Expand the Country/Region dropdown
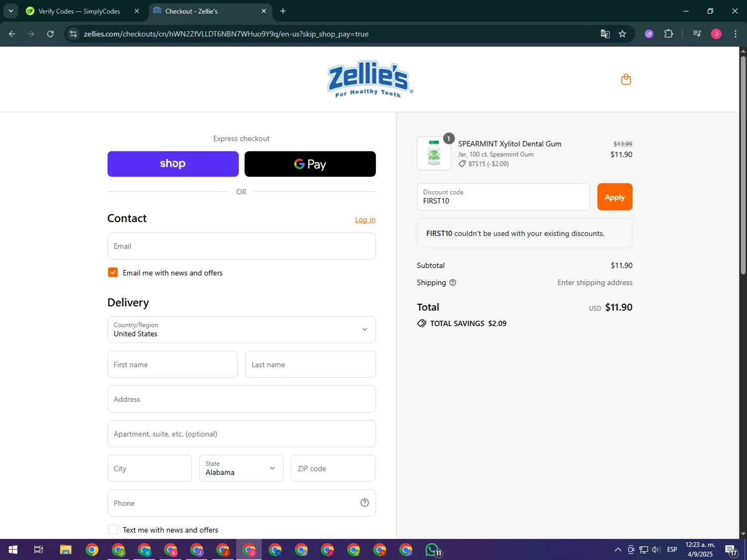 pos(242,330)
